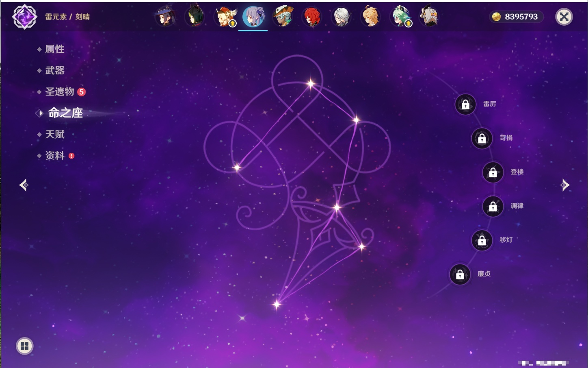588x368 pixels.
Task: Switch to the 武器 weapon tab
Action: pos(54,70)
